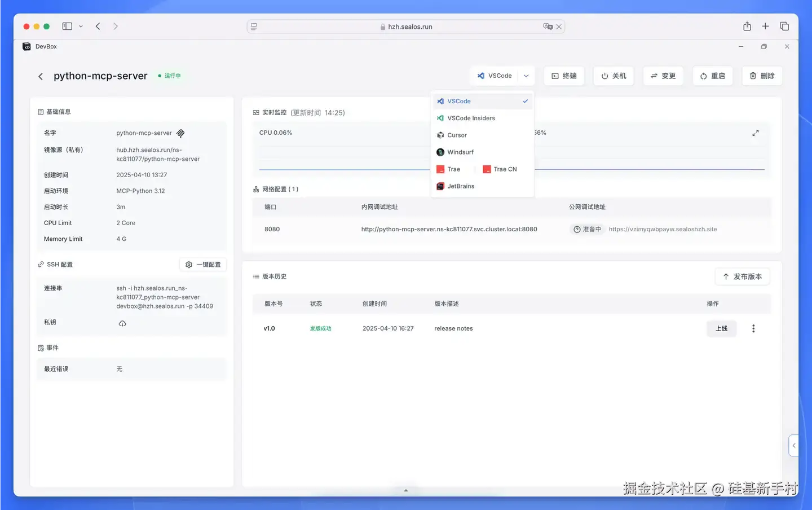Download the private key via cloud icon

pos(122,323)
